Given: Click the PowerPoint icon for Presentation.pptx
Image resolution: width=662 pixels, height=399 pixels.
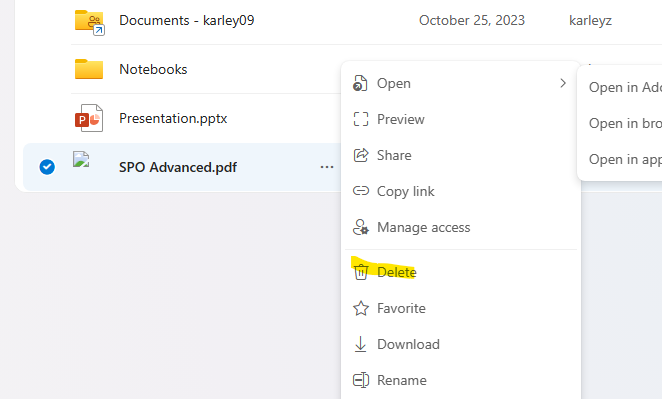Looking at the screenshot, I should pyautogui.click(x=89, y=118).
